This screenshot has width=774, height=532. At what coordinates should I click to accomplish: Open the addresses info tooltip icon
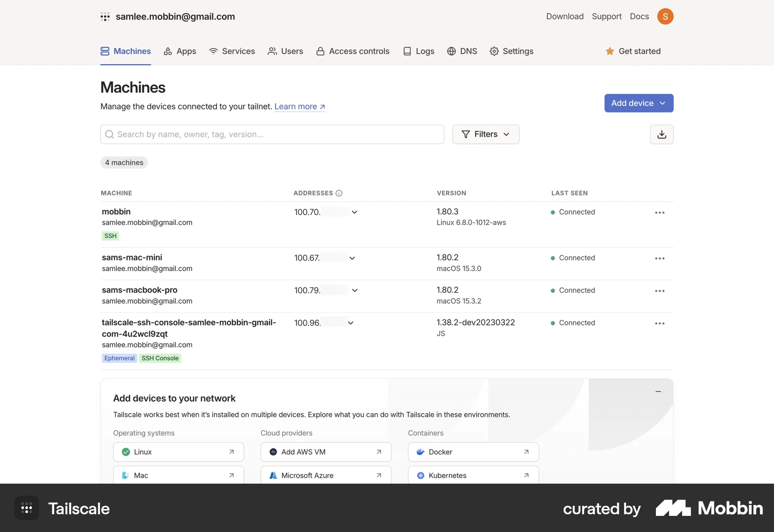339,193
